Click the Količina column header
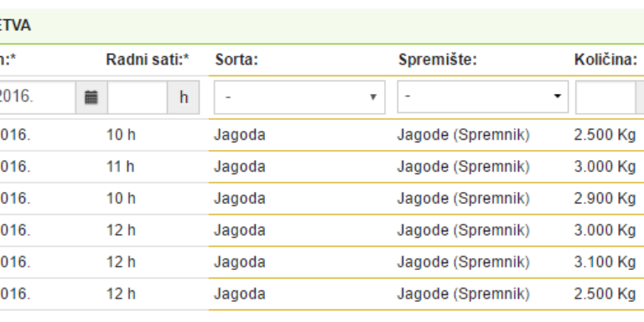Screen dimensions: 644x322 click(x=605, y=60)
